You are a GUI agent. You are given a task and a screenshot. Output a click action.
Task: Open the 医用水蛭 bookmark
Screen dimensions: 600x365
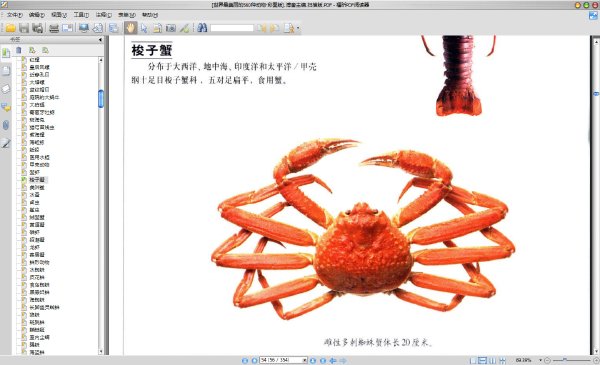[x=39, y=157]
